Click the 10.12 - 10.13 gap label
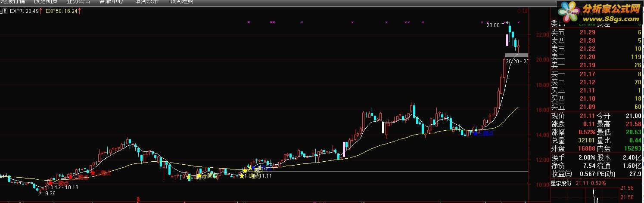 click(63, 187)
